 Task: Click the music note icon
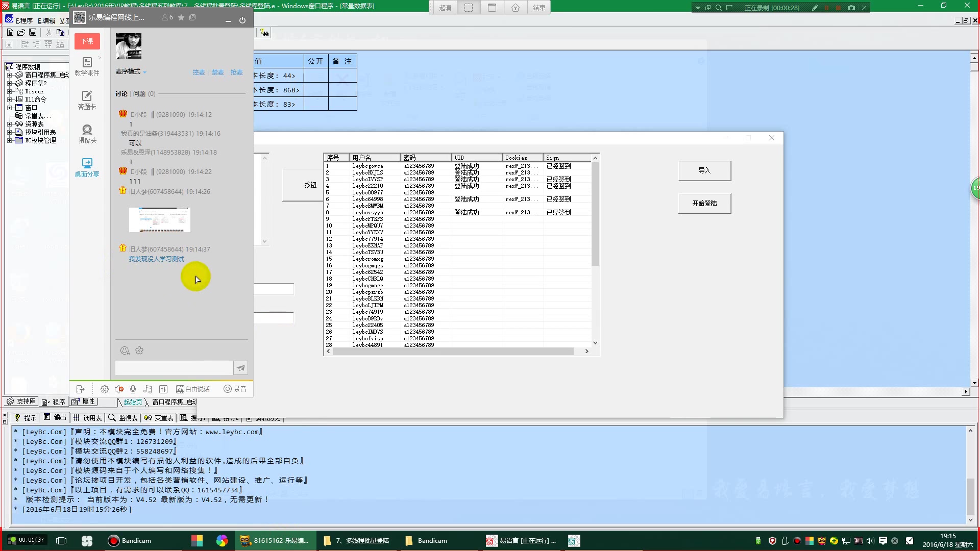[148, 389]
